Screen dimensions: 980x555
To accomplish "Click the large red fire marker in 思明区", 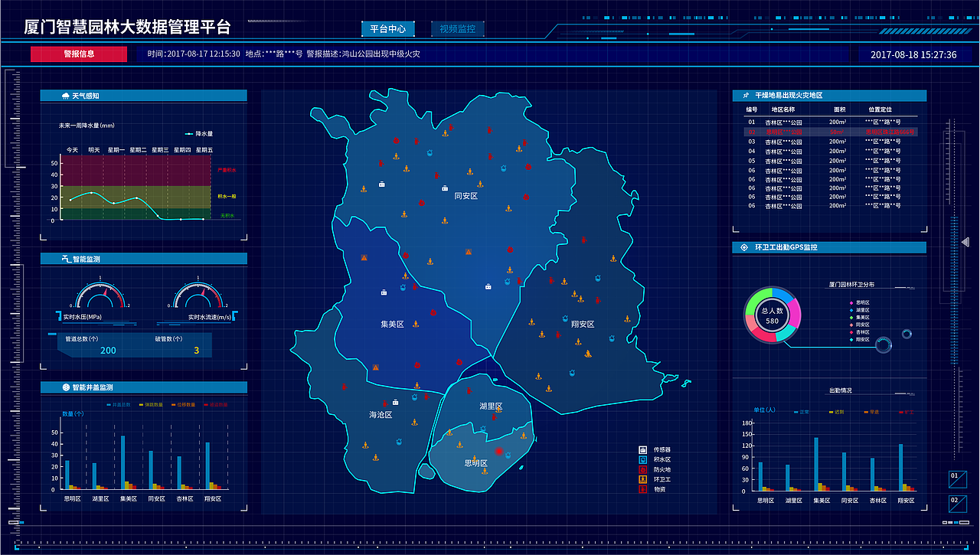I will 499,451.
